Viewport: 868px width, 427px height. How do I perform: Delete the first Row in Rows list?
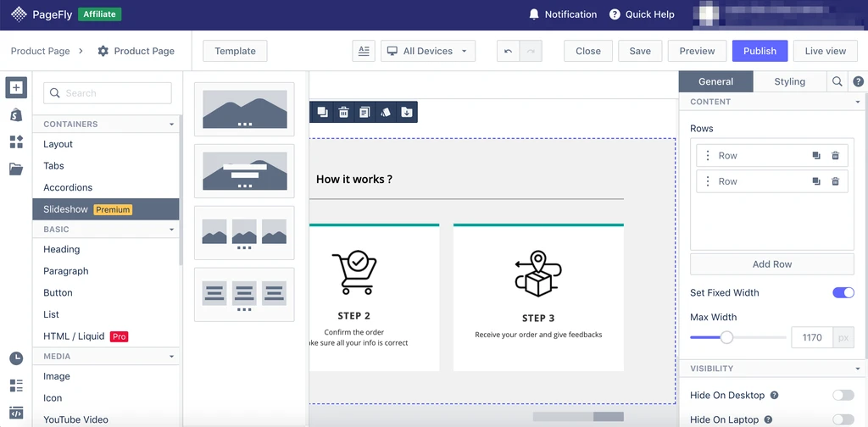coord(835,156)
